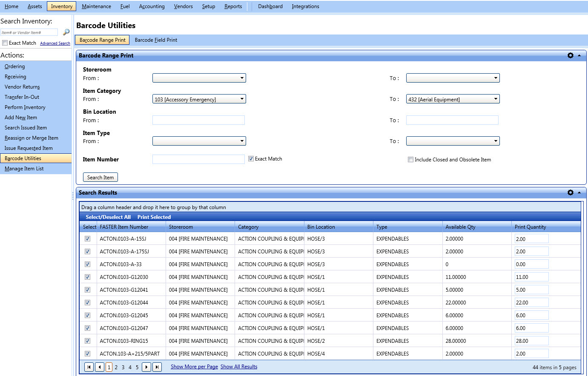Image resolution: width=588 pixels, height=376 pixels.
Task: Open the Maintenance menu
Action: 96,6
